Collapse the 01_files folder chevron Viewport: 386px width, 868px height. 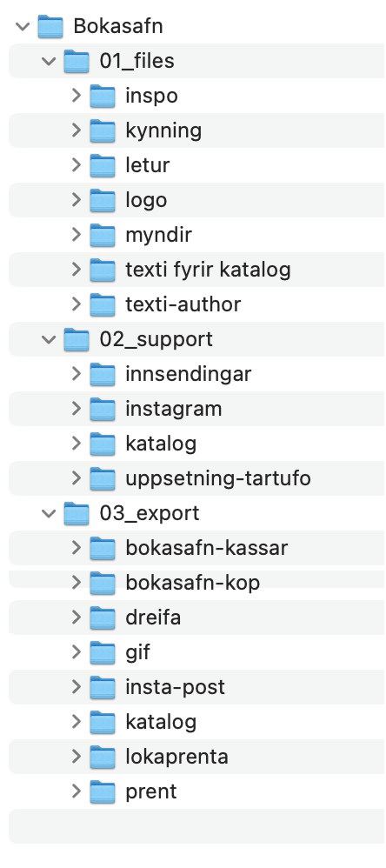pyautogui.click(x=50, y=61)
